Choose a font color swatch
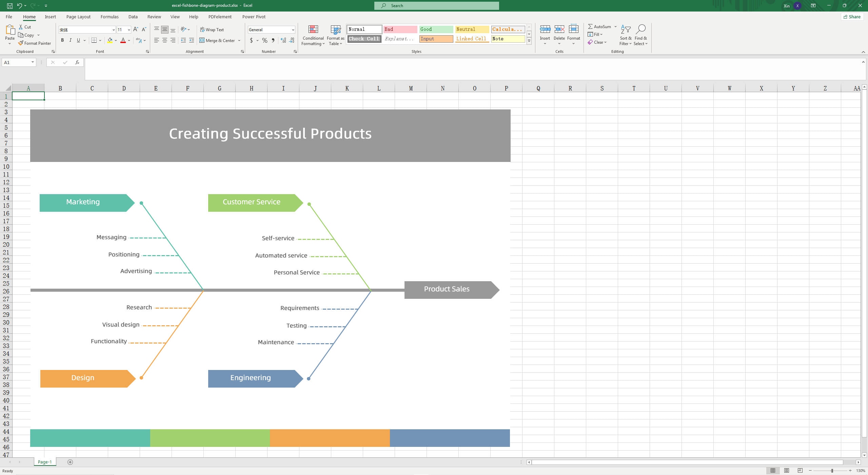Viewport: 868px width, 475px height. [123, 40]
